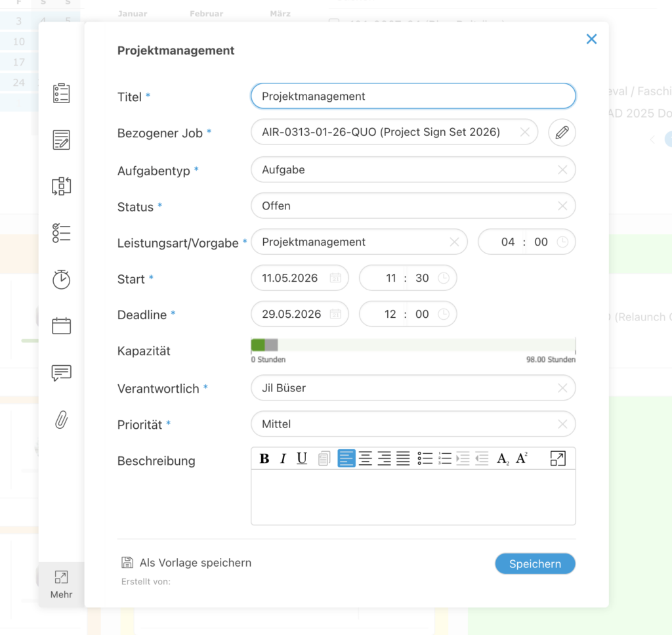Open the task details sidebar icon
The image size is (672, 635).
[x=61, y=93]
